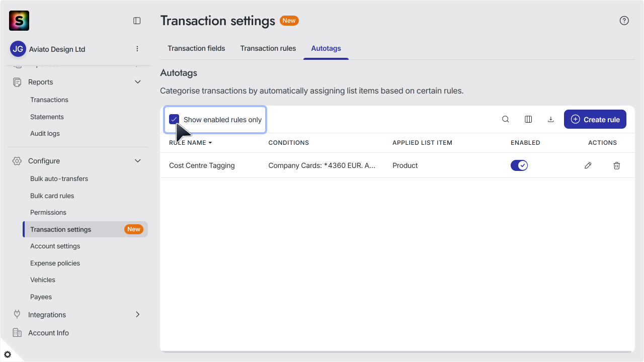Viewport: 644px width, 362px height.
Task: Toggle Show enabled rules only checkbox
Action: pyautogui.click(x=174, y=119)
